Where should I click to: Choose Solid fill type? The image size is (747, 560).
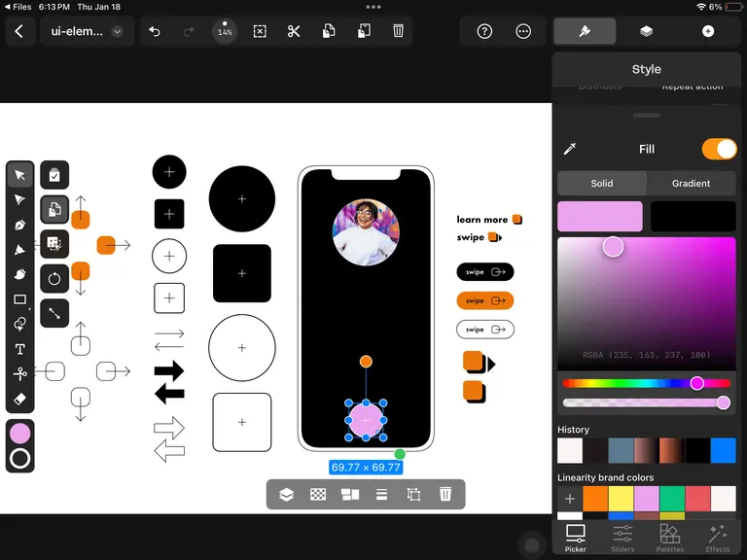[x=602, y=184]
